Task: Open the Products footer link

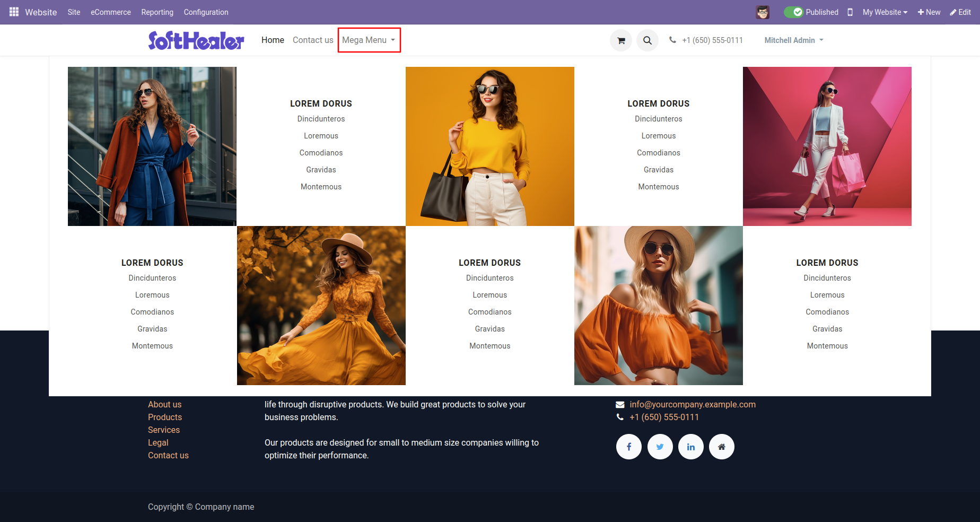Action: click(165, 417)
